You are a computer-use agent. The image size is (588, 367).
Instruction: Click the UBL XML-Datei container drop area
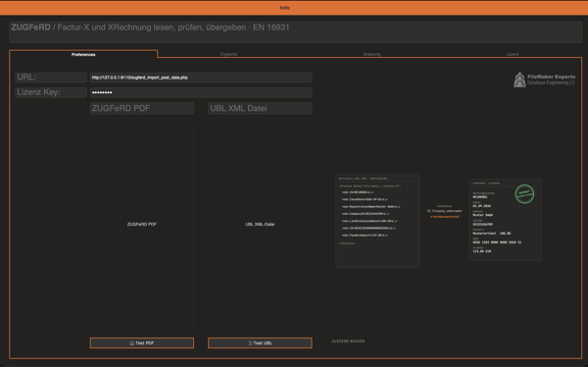(x=260, y=225)
